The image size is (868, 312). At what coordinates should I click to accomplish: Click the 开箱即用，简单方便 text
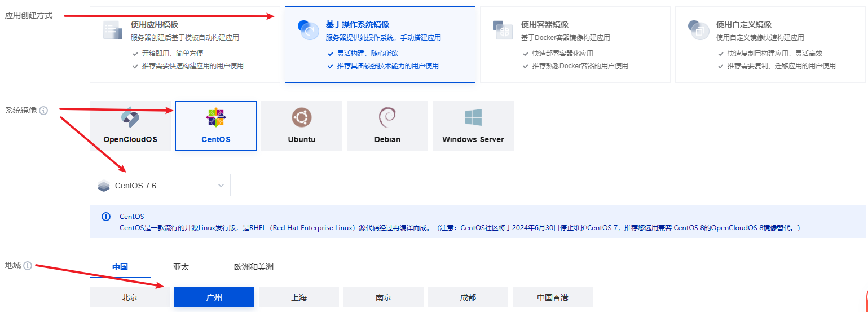[173, 54]
